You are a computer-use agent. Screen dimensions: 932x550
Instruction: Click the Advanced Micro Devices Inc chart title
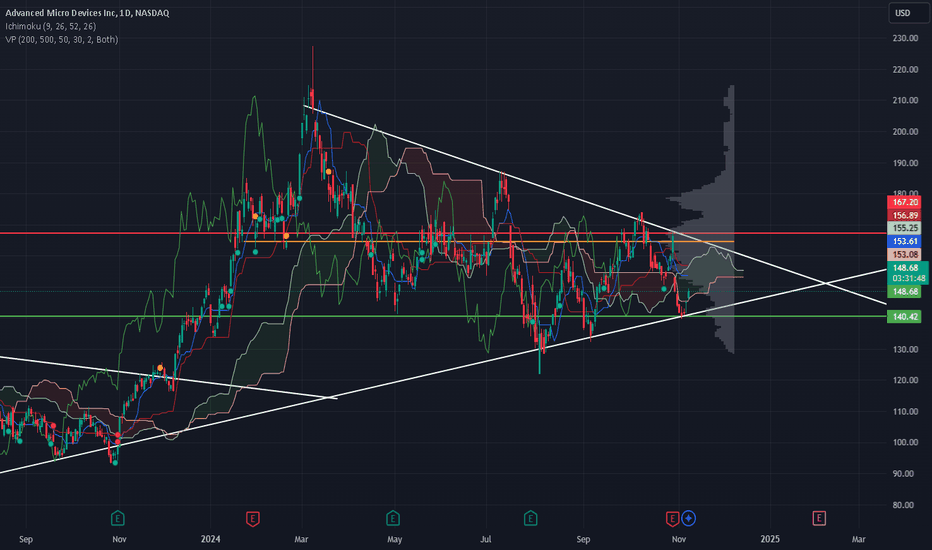[x=87, y=12]
